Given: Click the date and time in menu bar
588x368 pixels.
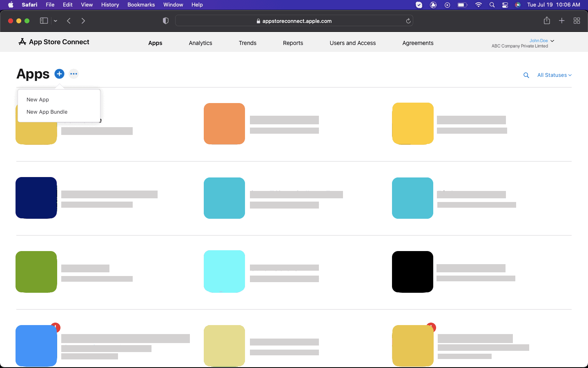Looking at the screenshot, I should pyautogui.click(x=553, y=5).
